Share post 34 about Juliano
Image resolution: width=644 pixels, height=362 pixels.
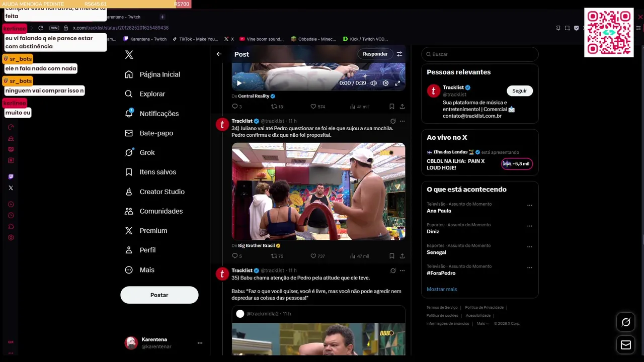(x=402, y=256)
